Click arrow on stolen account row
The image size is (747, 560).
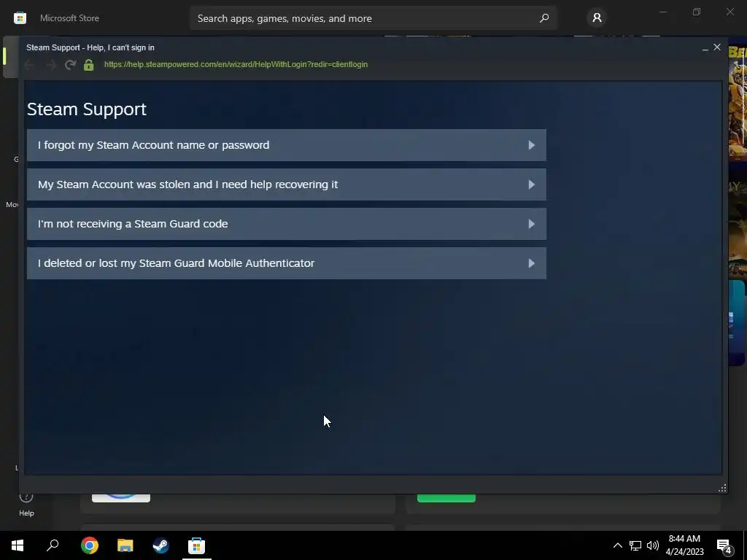[532, 184]
